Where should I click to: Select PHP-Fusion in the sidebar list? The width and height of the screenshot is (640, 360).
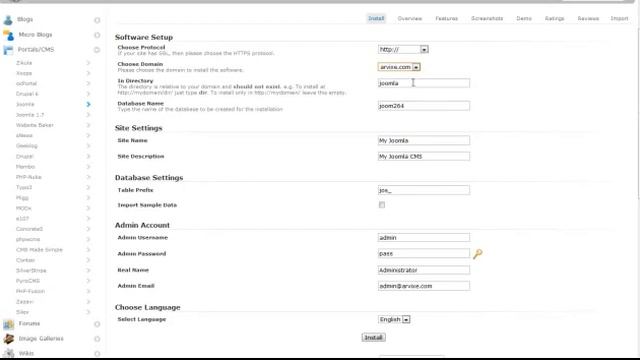pos(30,291)
